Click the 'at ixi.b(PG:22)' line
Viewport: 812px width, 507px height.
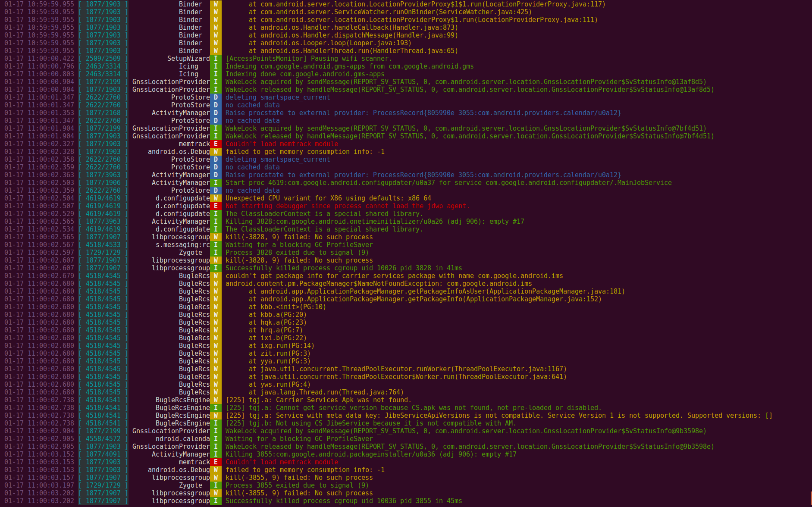278,338
